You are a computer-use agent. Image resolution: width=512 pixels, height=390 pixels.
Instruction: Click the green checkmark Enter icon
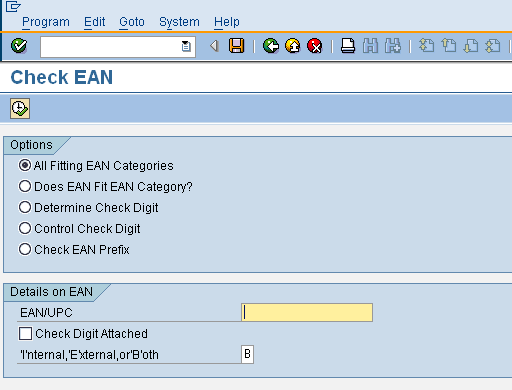(19, 46)
